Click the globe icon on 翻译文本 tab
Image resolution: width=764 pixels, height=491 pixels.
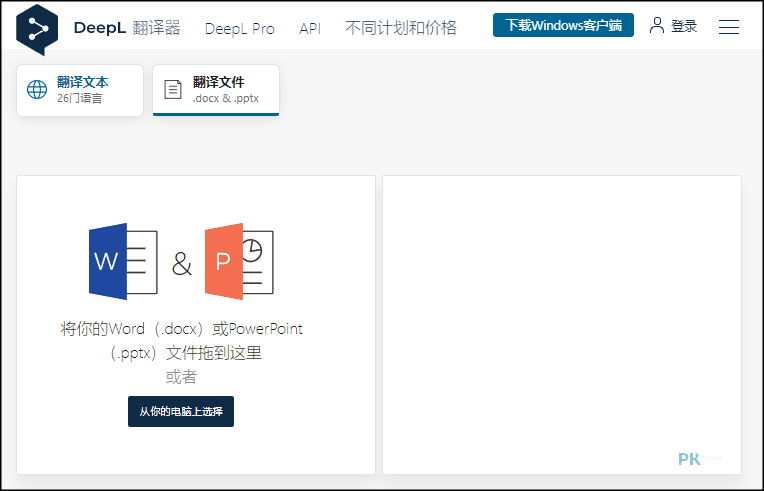click(37, 90)
